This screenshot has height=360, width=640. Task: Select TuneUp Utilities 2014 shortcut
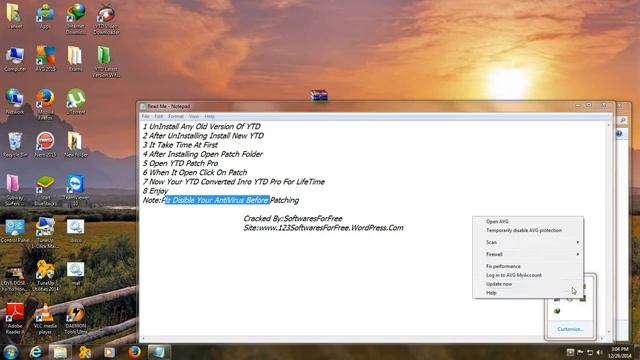pos(45,276)
